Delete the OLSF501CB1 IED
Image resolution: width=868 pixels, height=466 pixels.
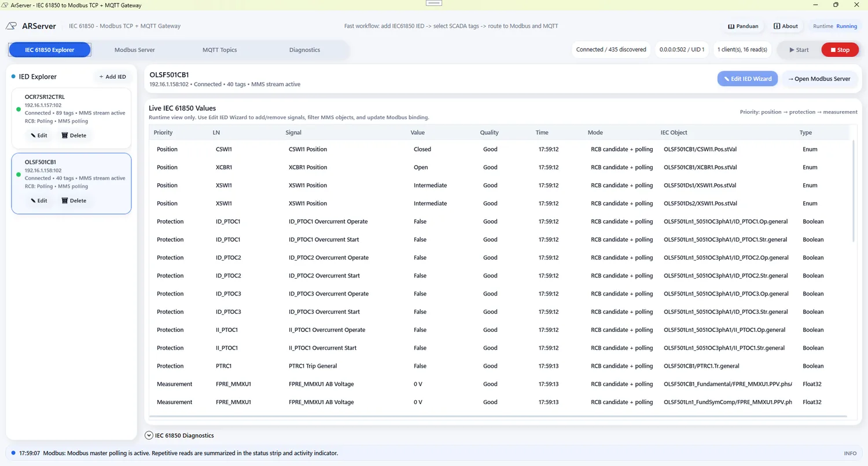(x=73, y=201)
